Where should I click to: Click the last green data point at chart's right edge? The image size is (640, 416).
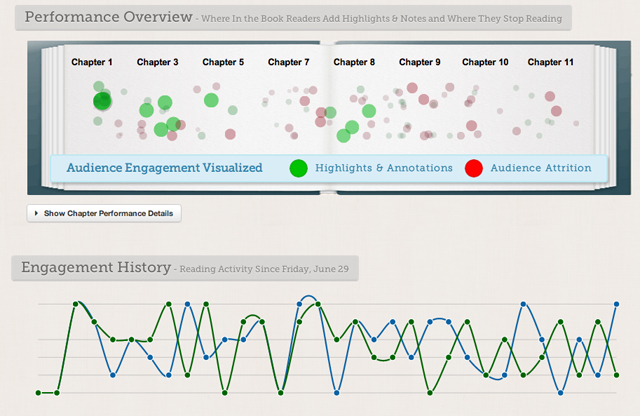[616, 374]
